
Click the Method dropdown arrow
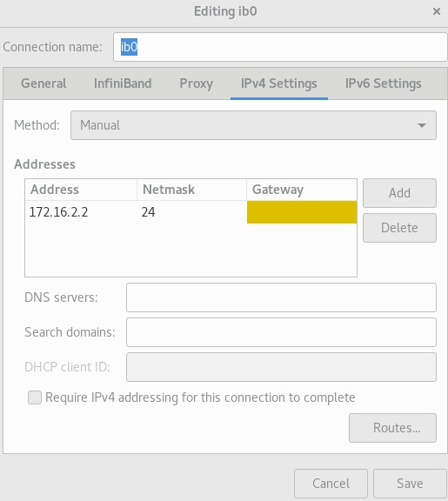[422, 125]
